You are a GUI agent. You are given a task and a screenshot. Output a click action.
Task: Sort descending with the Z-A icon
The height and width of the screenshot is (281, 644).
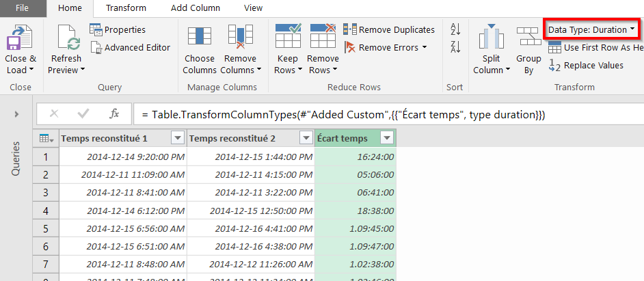pyautogui.click(x=456, y=46)
